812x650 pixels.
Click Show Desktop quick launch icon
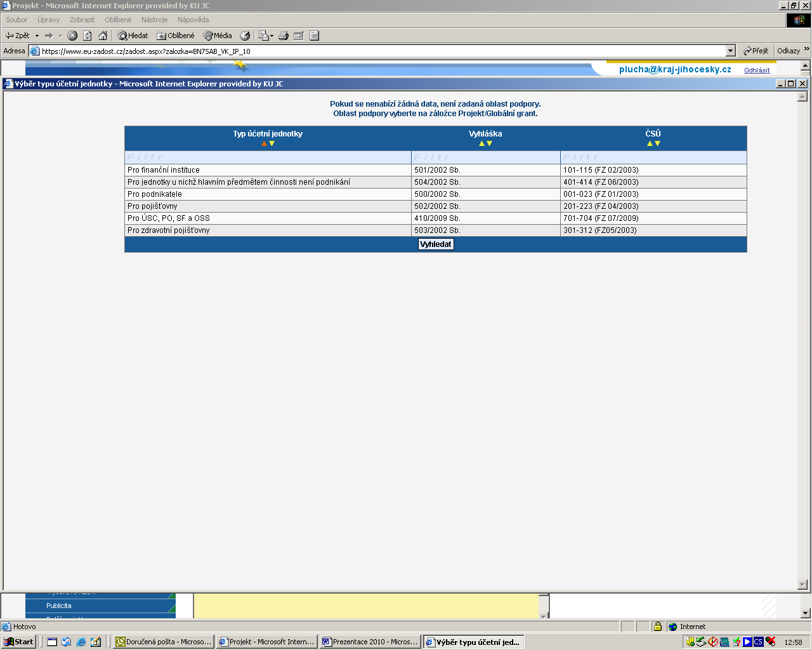tap(52, 642)
